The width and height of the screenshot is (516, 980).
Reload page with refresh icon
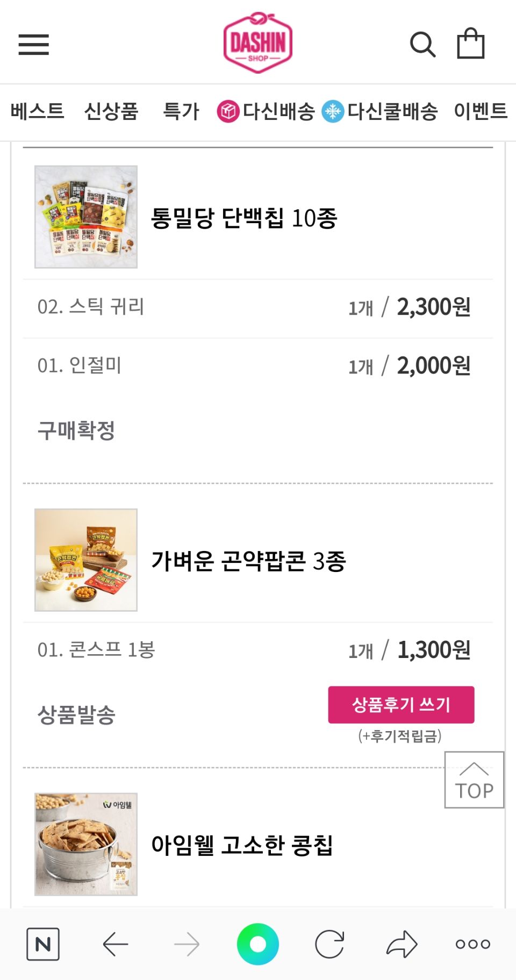click(329, 944)
